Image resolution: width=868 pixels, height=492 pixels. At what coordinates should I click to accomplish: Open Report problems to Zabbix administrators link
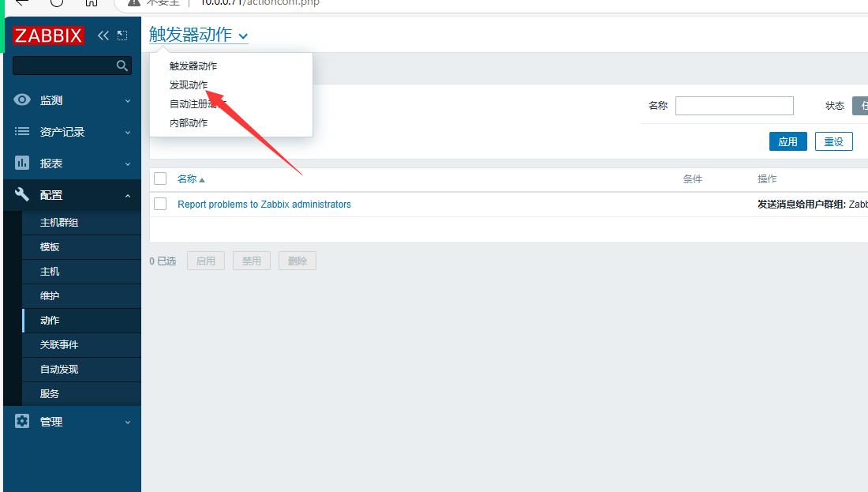pos(264,205)
